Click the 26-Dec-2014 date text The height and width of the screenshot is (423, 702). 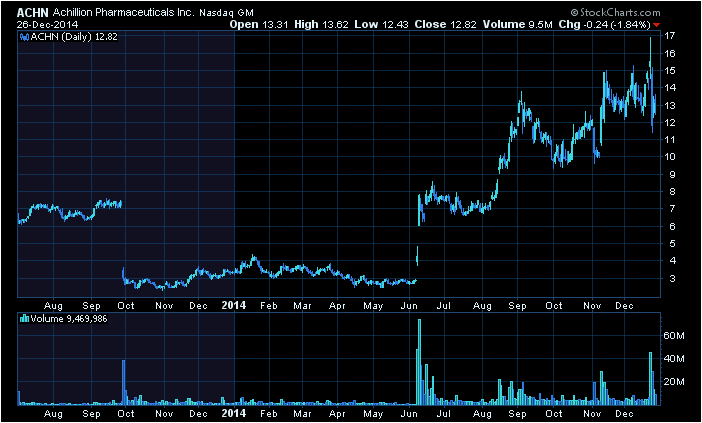point(47,24)
